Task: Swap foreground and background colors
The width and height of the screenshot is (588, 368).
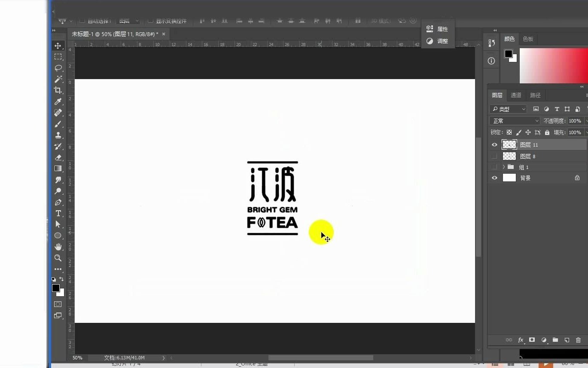Action: point(61,279)
